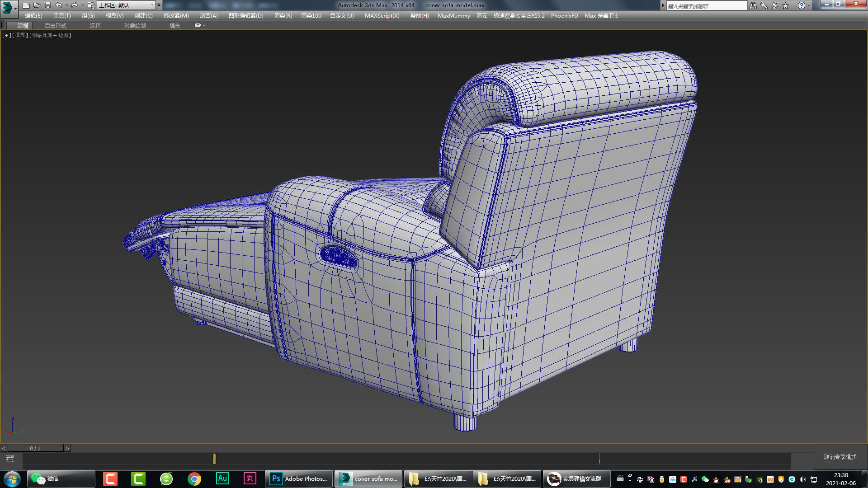Redo an action with the Redo icon
868x488 pixels.
pos(75,5)
